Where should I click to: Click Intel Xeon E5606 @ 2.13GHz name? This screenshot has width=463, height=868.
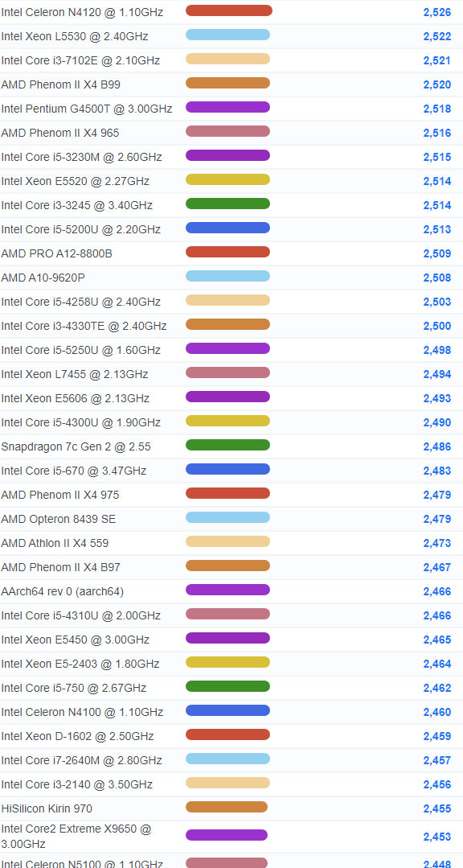(x=76, y=398)
